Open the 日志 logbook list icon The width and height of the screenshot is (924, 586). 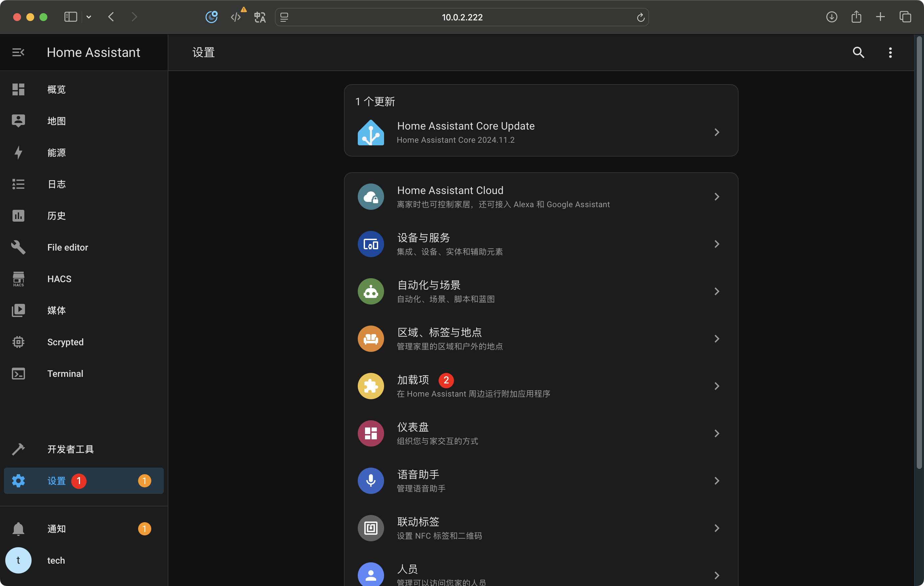pyautogui.click(x=18, y=184)
